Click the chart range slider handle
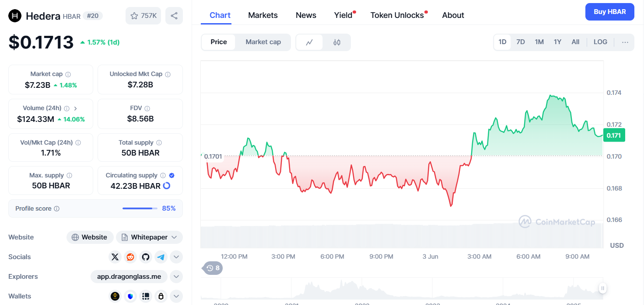The image size is (644, 305). click(x=602, y=288)
